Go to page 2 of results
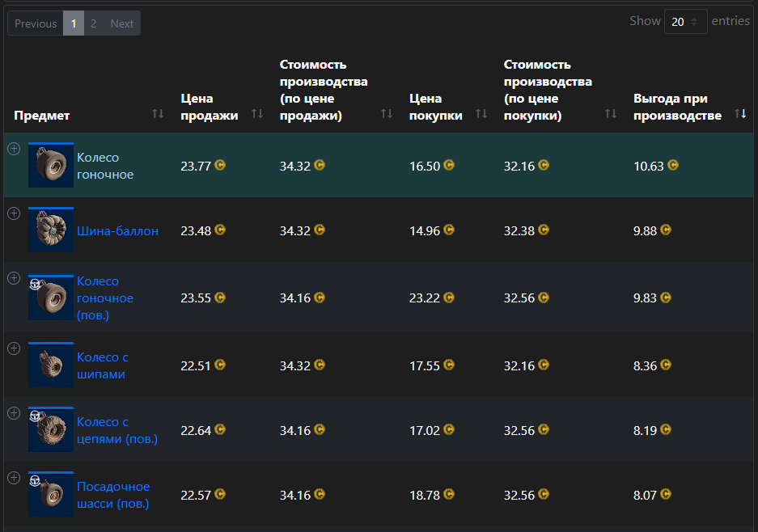 tap(94, 23)
